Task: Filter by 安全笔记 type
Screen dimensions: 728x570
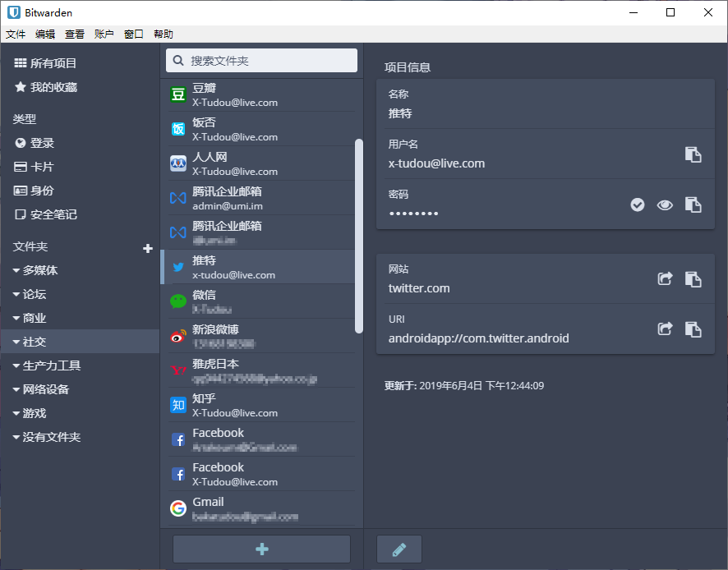Action: 53,214
